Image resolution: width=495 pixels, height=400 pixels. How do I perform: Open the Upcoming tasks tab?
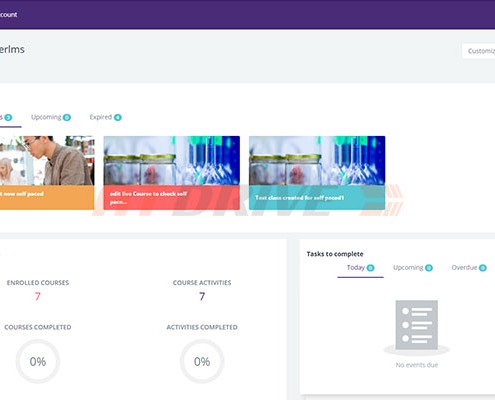point(413,268)
